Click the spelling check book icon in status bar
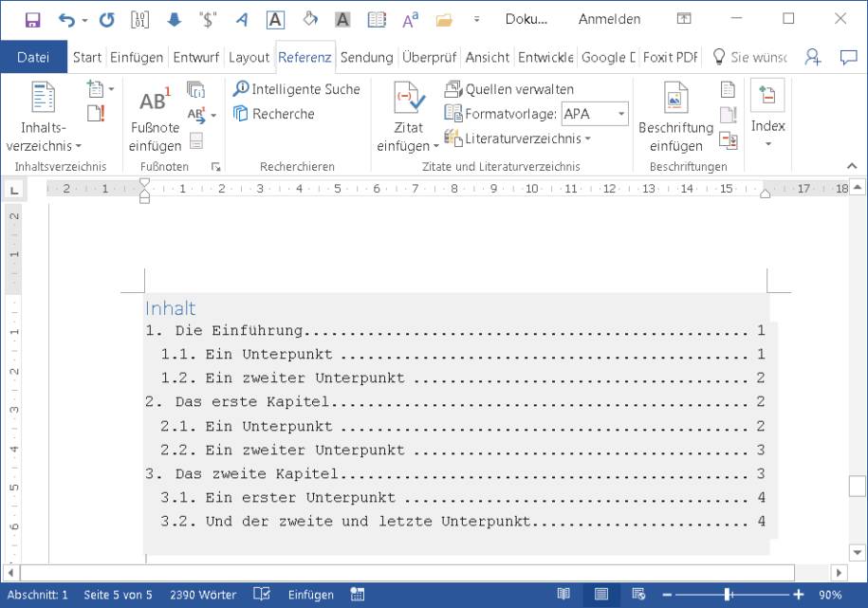This screenshot has width=868, height=608. pyautogui.click(x=261, y=594)
